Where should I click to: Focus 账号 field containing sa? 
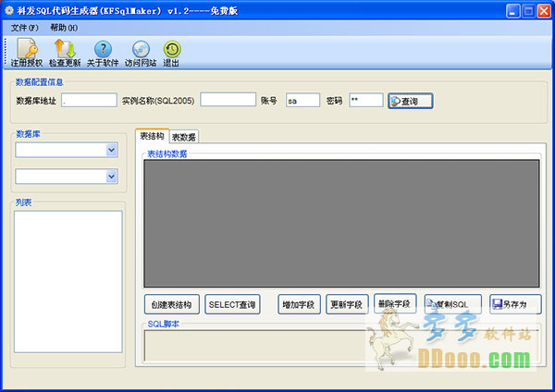pos(303,100)
